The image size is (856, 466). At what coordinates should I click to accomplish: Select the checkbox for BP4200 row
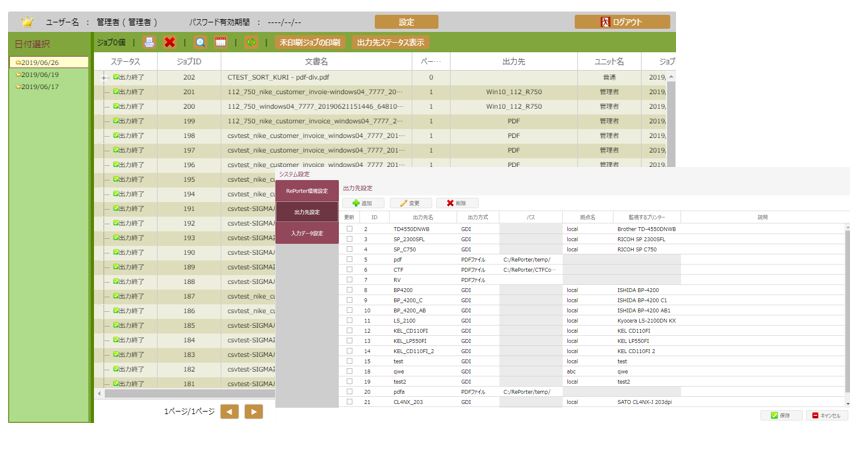(349, 290)
